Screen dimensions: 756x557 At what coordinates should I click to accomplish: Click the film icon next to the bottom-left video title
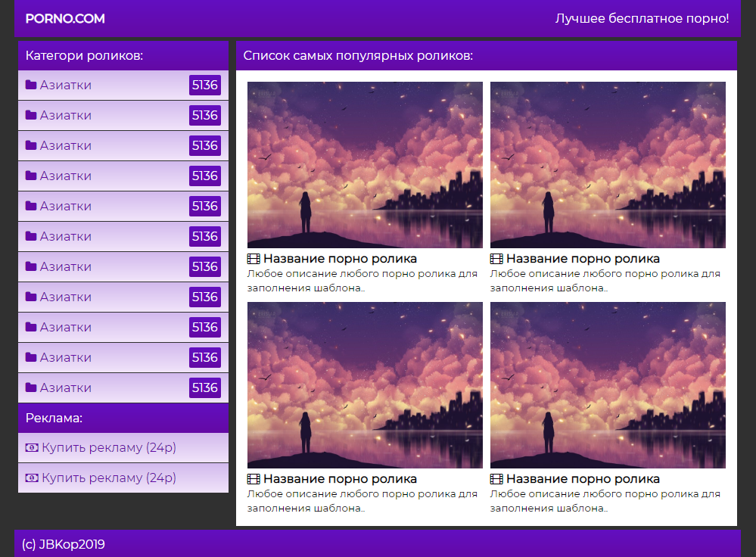point(254,479)
